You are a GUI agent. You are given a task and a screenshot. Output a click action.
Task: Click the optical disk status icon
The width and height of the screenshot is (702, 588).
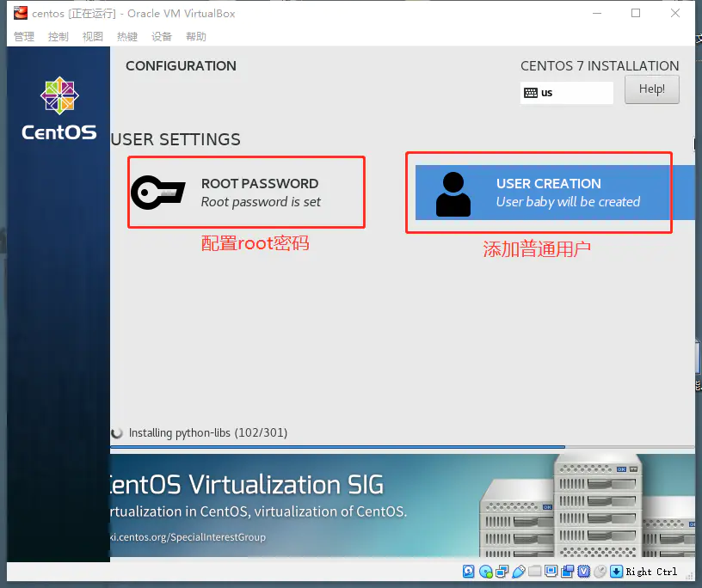coord(485,572)
